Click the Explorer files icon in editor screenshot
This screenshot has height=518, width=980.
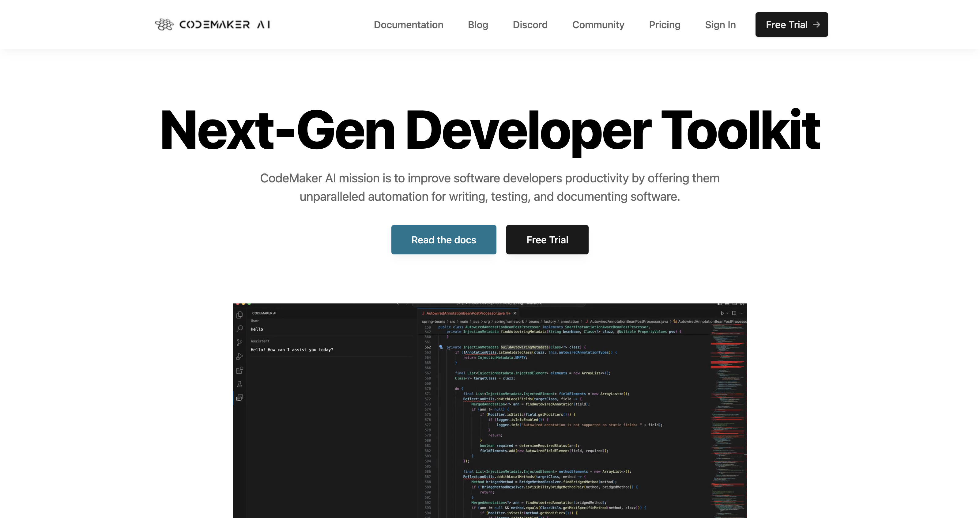pyautogui.click(x=239, y=315)
